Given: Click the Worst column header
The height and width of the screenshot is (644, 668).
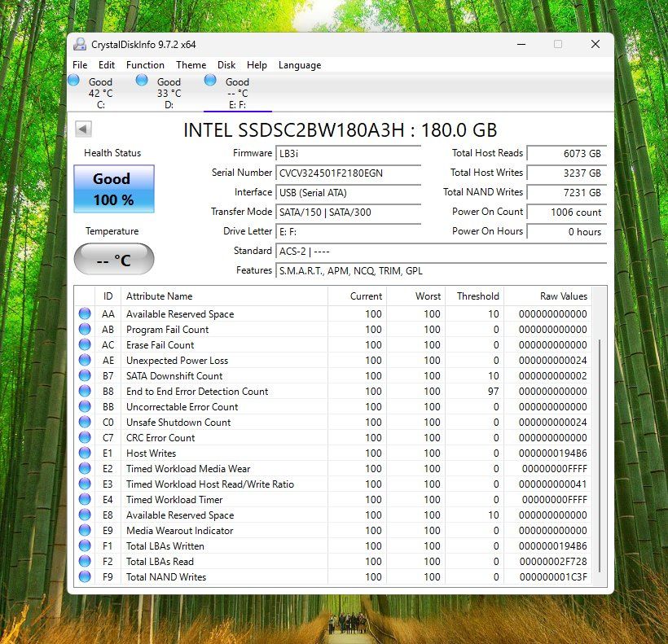Looking at the screenshot, I should click(415, 296).
